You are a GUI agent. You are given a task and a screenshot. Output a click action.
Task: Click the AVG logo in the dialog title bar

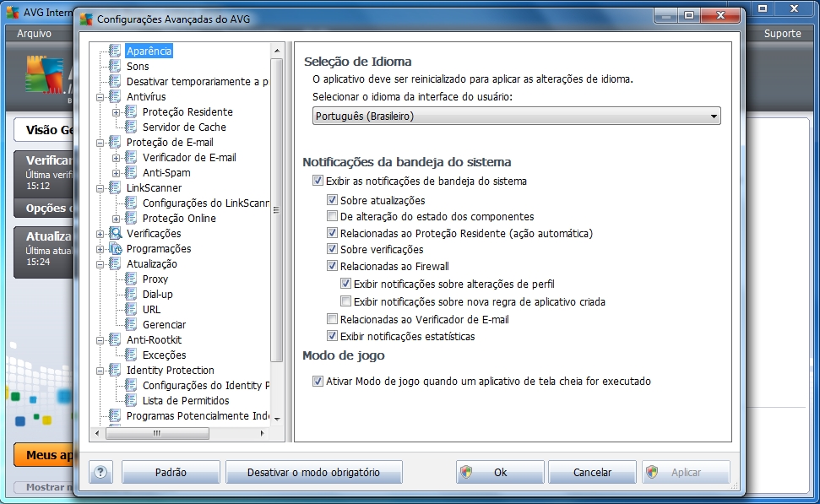[86, 19]
